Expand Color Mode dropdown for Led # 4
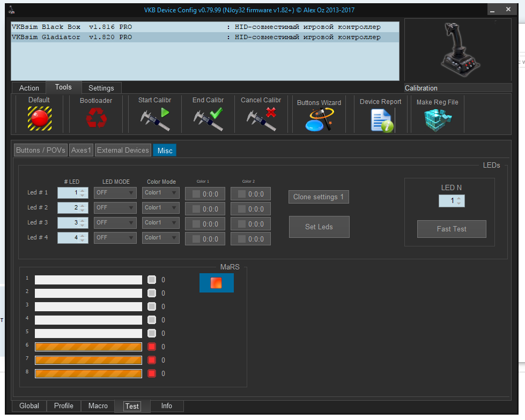This screenshot has width=525, height=420. 161,238
